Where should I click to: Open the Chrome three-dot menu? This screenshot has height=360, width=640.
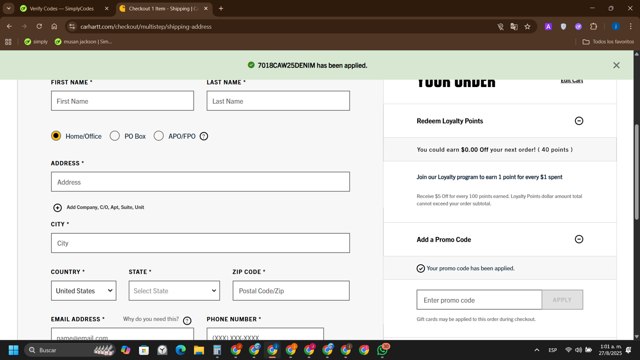pos(631,27)
